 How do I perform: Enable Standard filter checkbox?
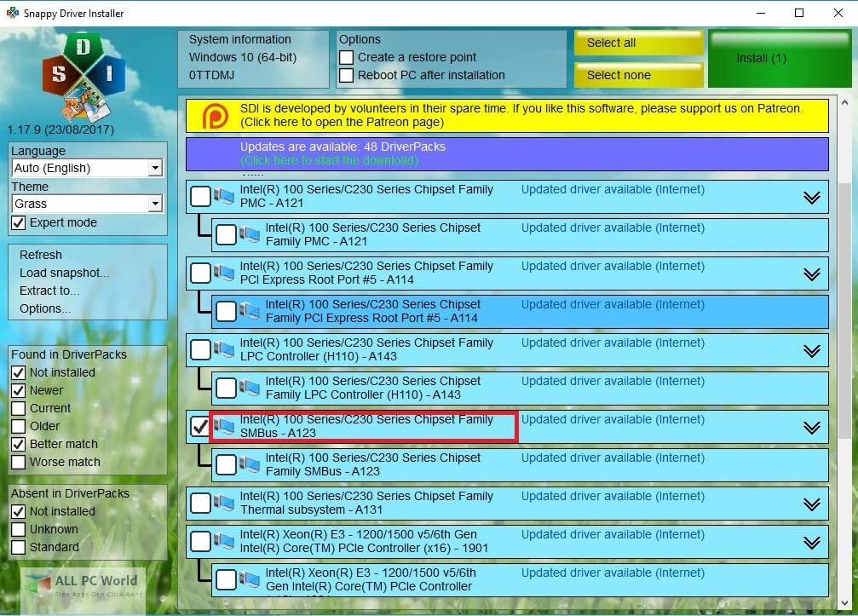[x=19, y=547]
